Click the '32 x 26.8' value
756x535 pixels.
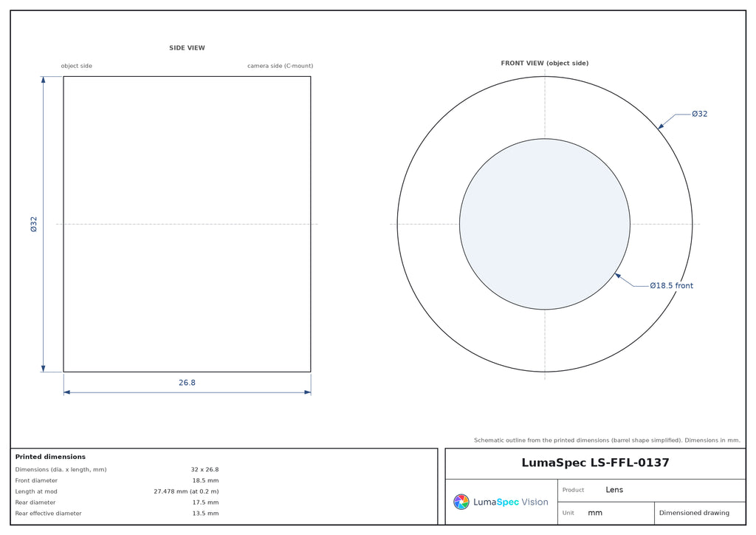pyautogui.click(x=205, y=469)
